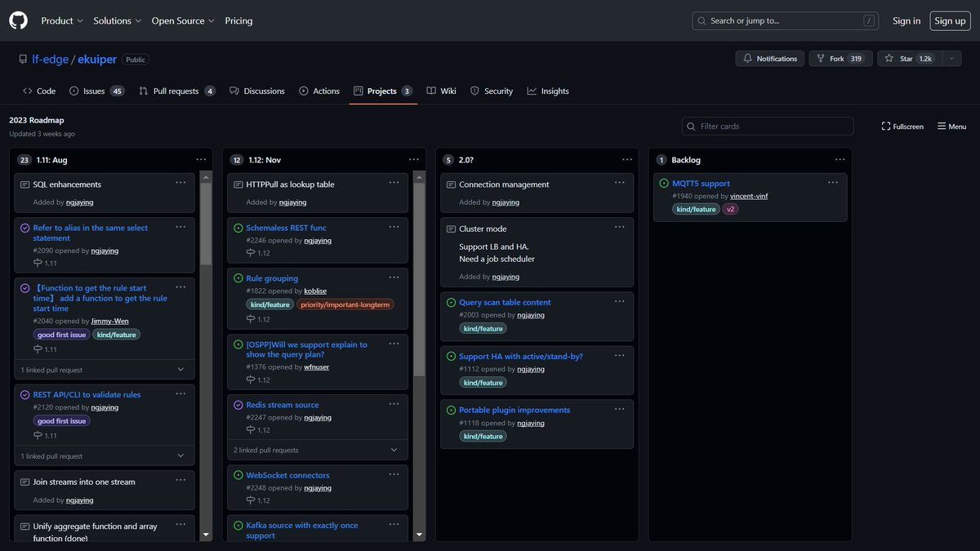Image resolution: width=980 pixels, height=551 pixels.
Task: Open options for Schemaless REST func card
Action: pyautogui.click(x=394, y=226)
